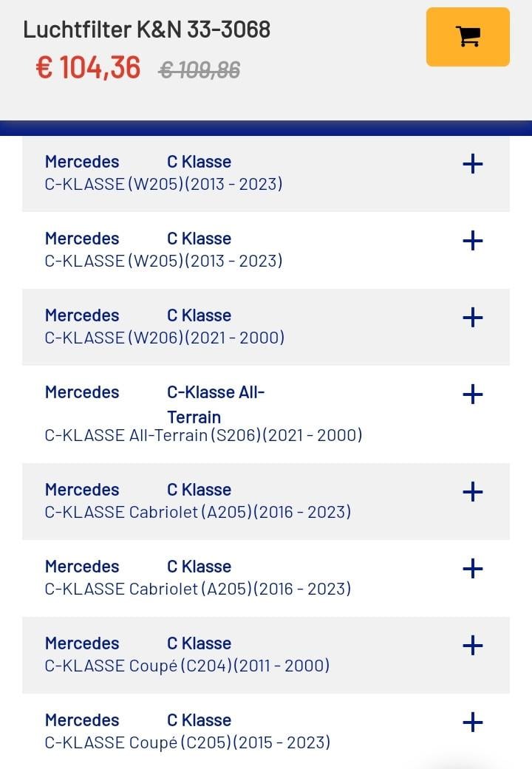Expand the first C-KLASSE (W205) plus icon
The height and width of the screenshot is (769, 532).
472,164
